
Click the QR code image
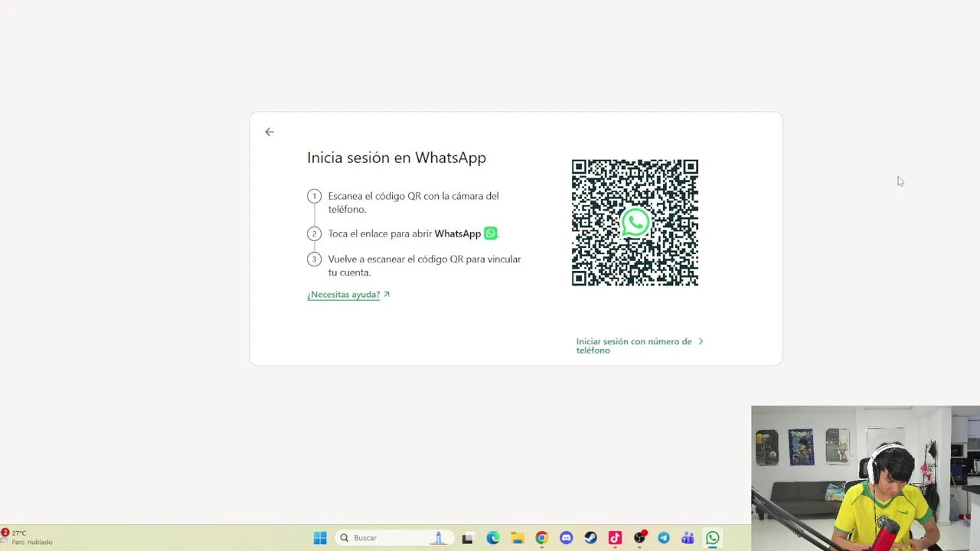(635, 223)
